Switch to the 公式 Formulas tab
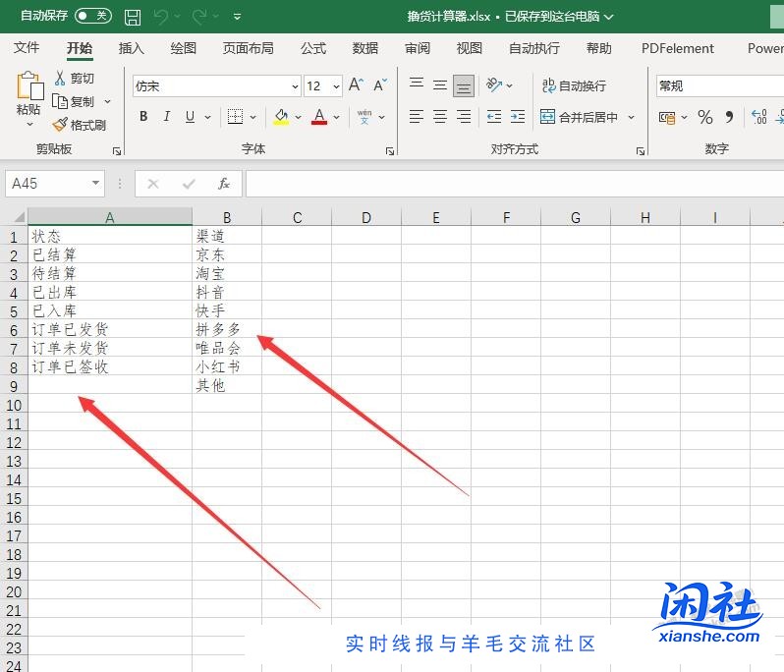 (313, 48)
